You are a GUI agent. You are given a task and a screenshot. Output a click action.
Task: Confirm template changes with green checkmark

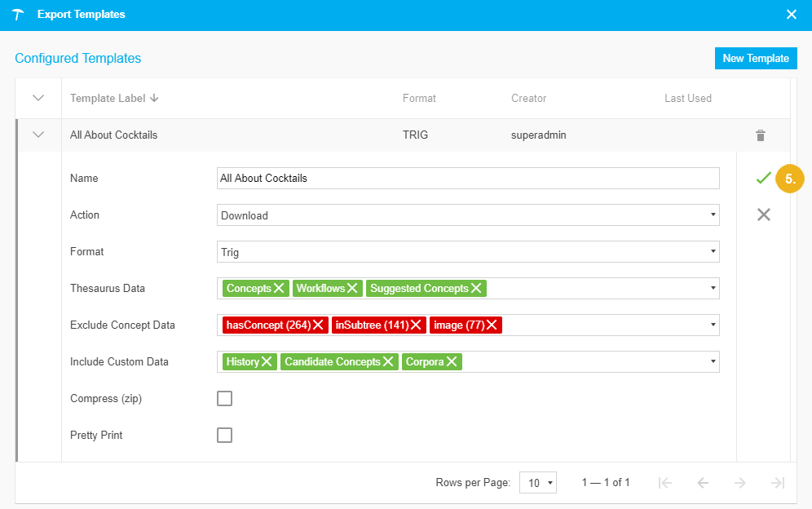(x=763, y=178)
